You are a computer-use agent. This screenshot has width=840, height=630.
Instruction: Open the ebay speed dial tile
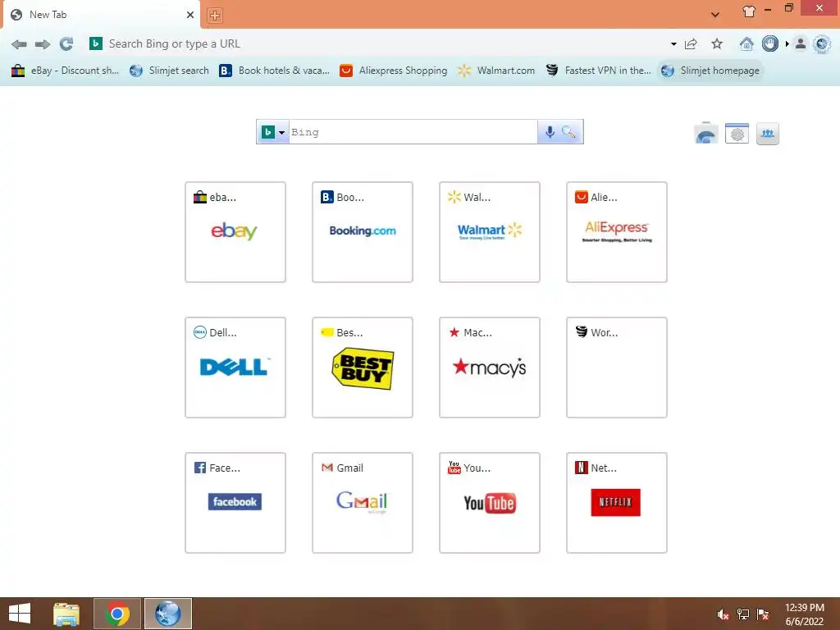click(235, 232)
